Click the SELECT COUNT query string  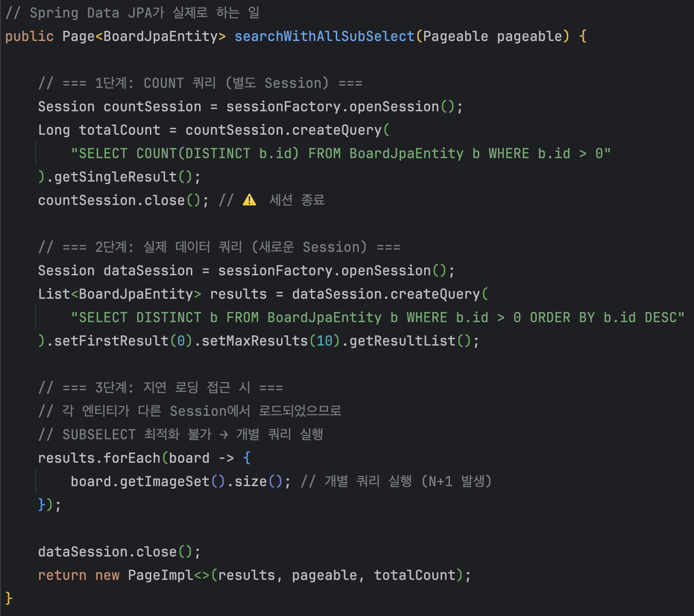[x=340, y=154]
